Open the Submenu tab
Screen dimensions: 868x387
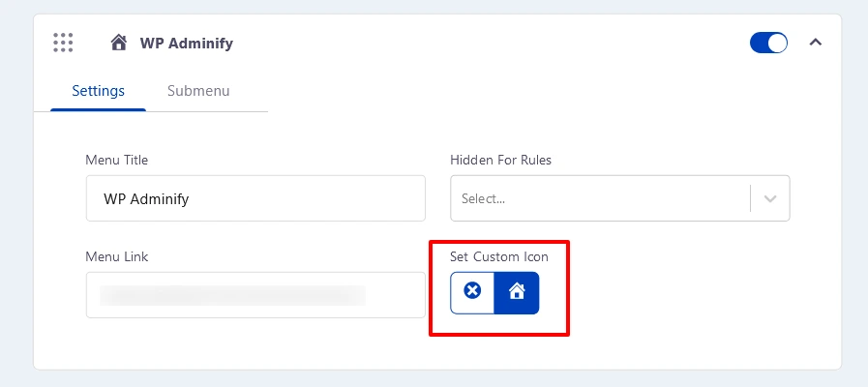[x=198, y=91]
